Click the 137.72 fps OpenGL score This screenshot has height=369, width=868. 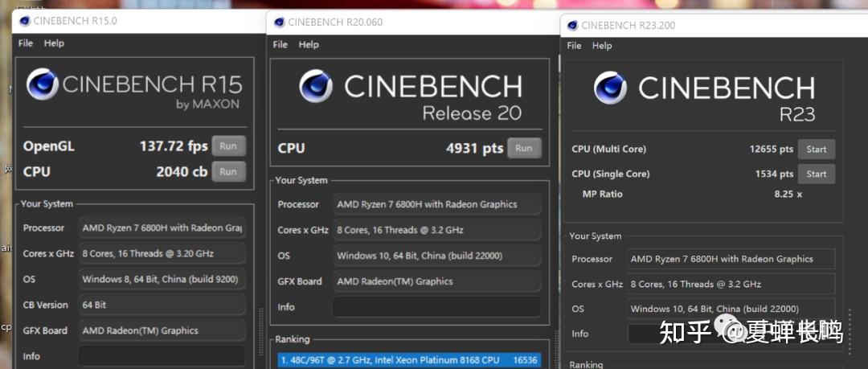[174, 146]
